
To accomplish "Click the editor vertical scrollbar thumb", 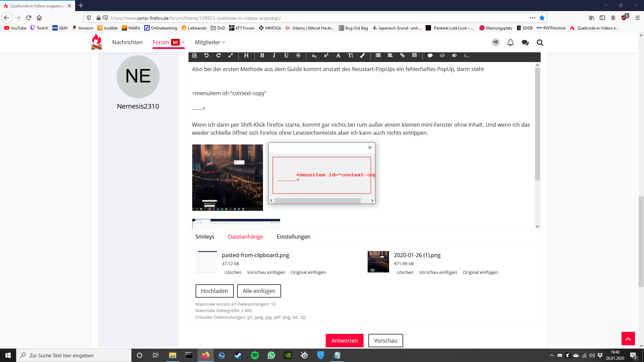I will coord(537,124).
